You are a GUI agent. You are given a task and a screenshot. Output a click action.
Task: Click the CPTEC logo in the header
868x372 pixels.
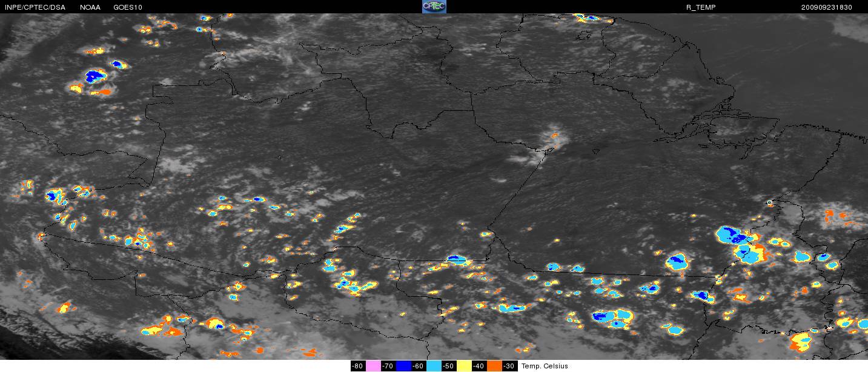pos(434,7)
